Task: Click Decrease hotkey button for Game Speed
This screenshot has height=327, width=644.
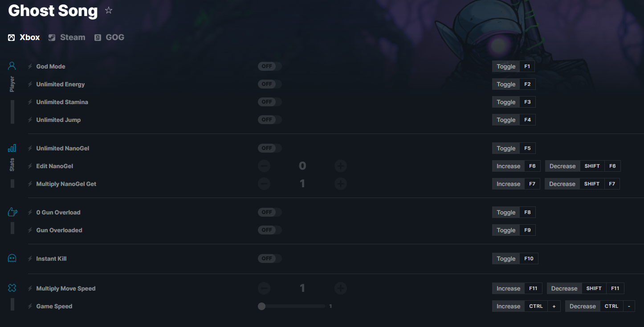Action: pyautogui.click(x=600, y=306)
